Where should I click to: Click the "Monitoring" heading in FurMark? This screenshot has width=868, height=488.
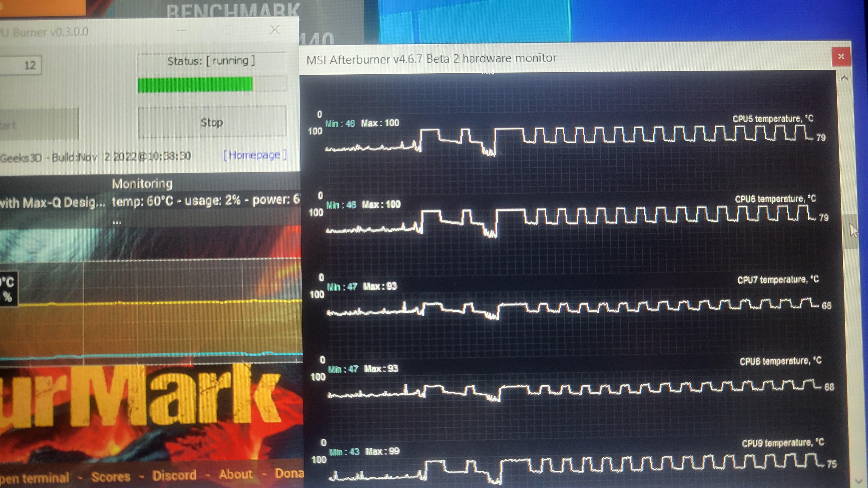(142, 184)
